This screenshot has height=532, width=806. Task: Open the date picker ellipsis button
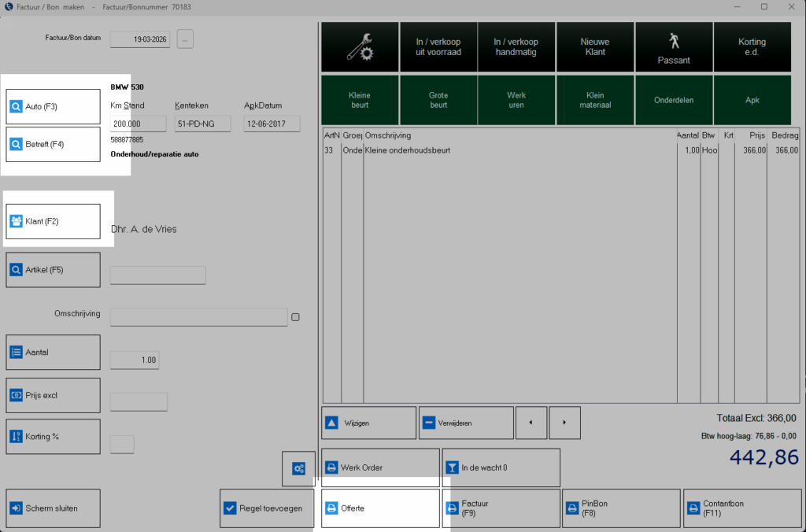[185, 39]
